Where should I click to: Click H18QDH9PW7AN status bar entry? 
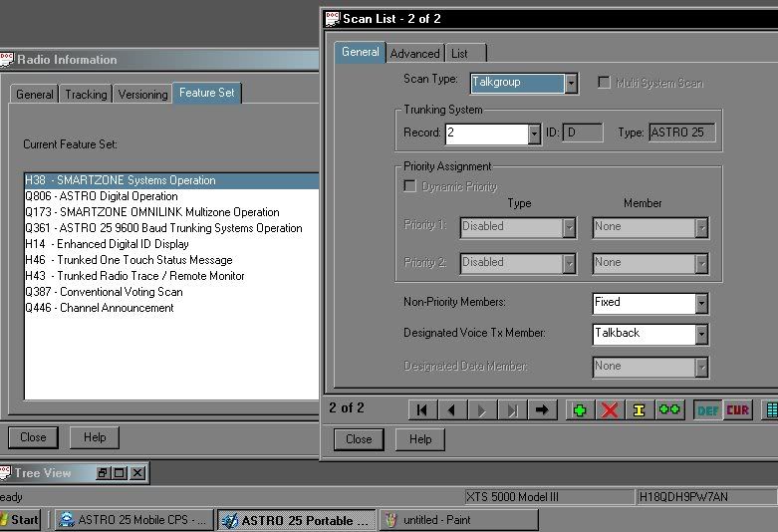click(706, 497)
